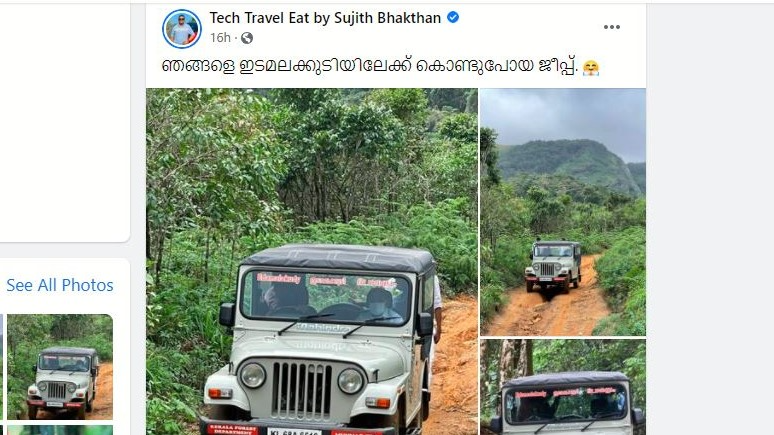Open the photo of jeep with mountain
Image resolution: width=774 pixels, height=435 pixels.
[x=563, y=212]
